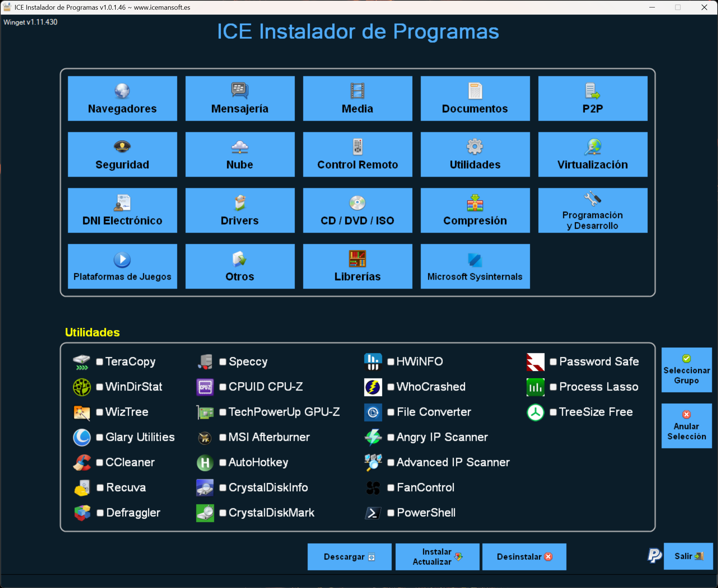This screenshot has width=718, height=588.
Task: Click the Angry IP Scanner icon
Action: 373,437
